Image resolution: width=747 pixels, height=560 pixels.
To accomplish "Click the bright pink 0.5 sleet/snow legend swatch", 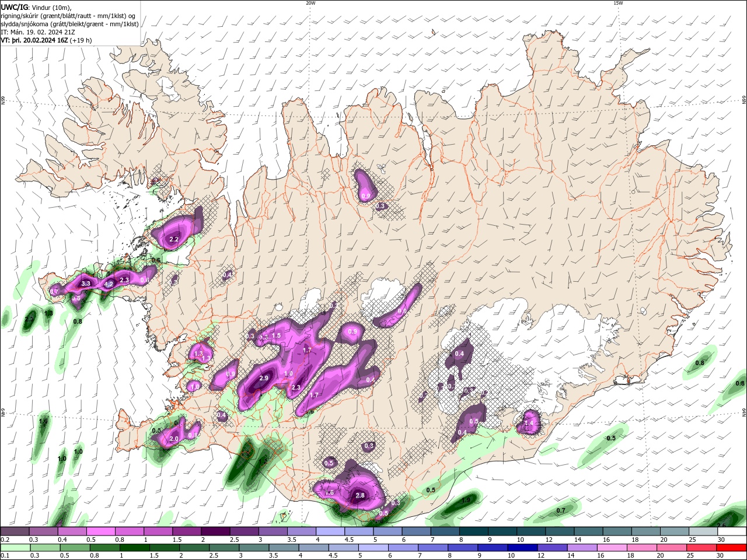I will (x=100, y=531).
